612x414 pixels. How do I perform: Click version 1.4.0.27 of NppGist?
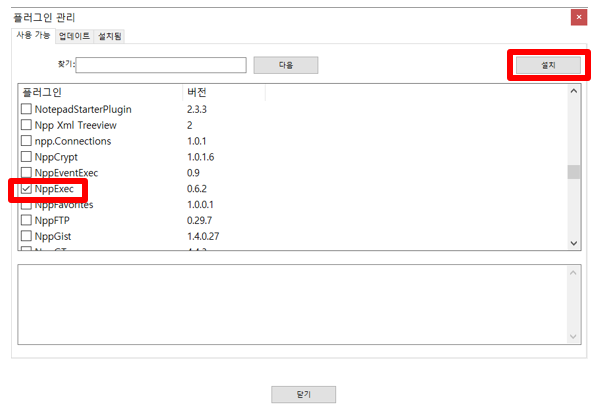[203, 236]
